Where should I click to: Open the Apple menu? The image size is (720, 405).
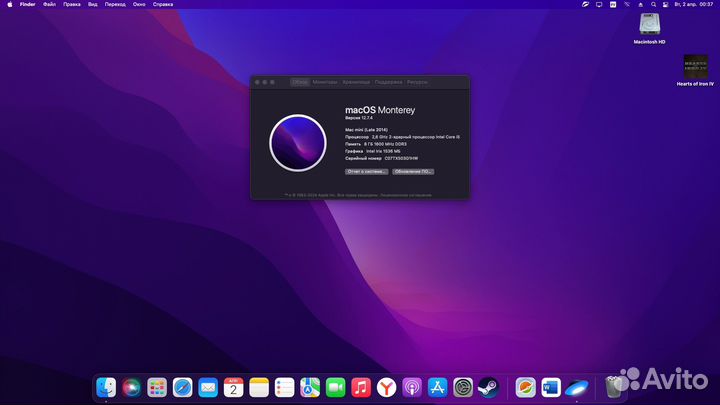[10, 4]
